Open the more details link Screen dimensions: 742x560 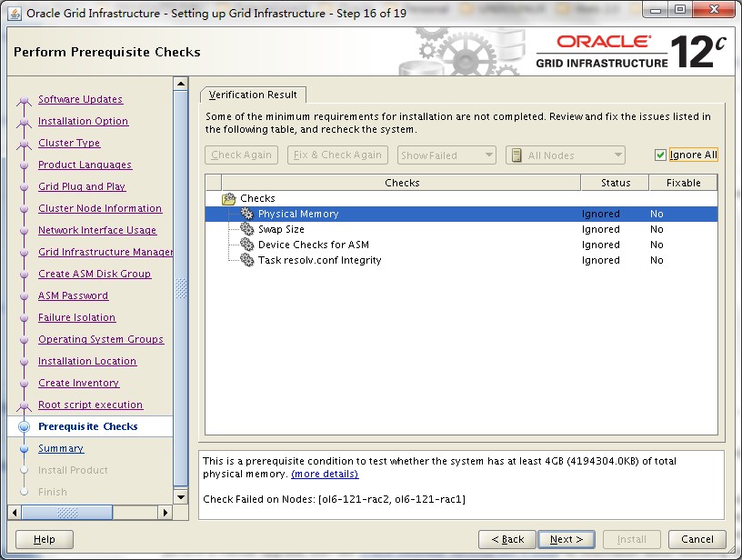[325, 474]
